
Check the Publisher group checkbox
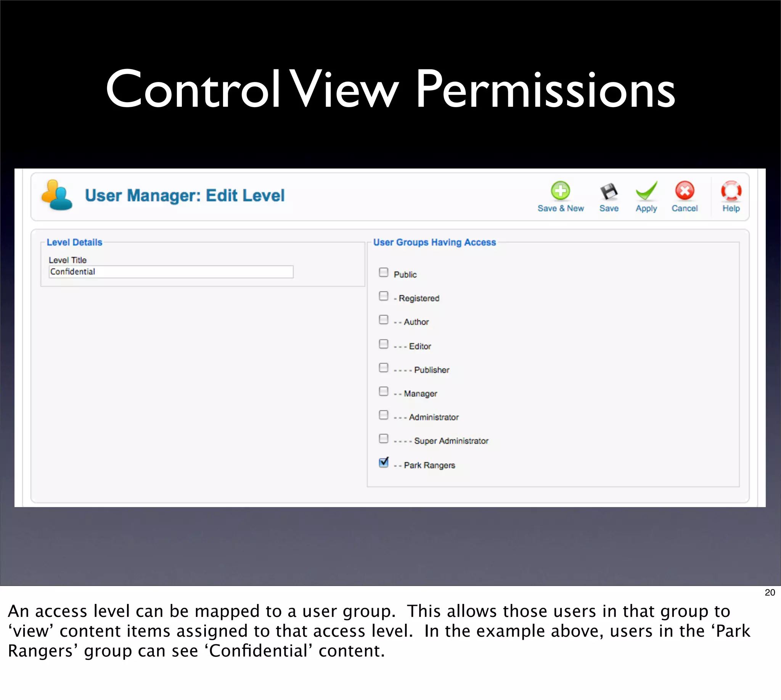pyautogui.click(x=384, y=367)
